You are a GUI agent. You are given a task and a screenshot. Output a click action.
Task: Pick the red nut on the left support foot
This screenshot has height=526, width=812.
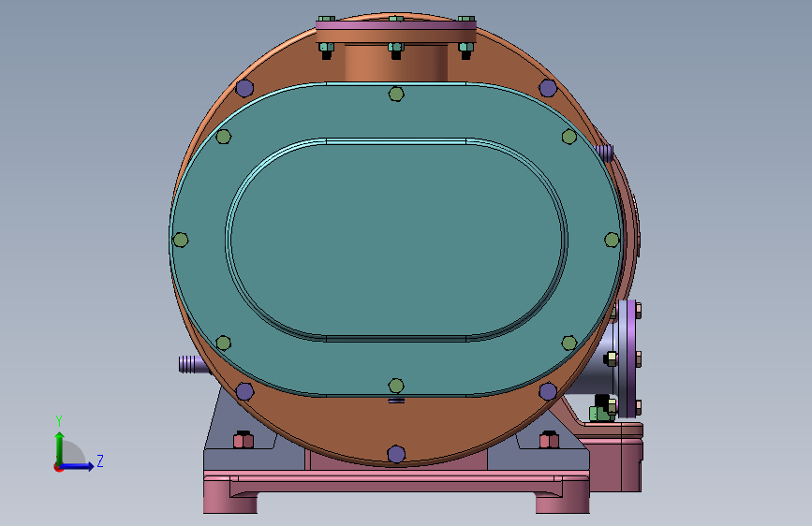click(244, 440)
